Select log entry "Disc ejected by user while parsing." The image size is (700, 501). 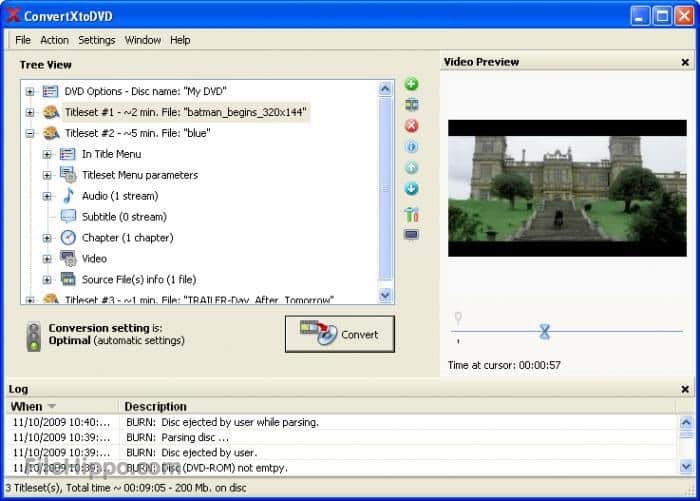tap(342, 422)
